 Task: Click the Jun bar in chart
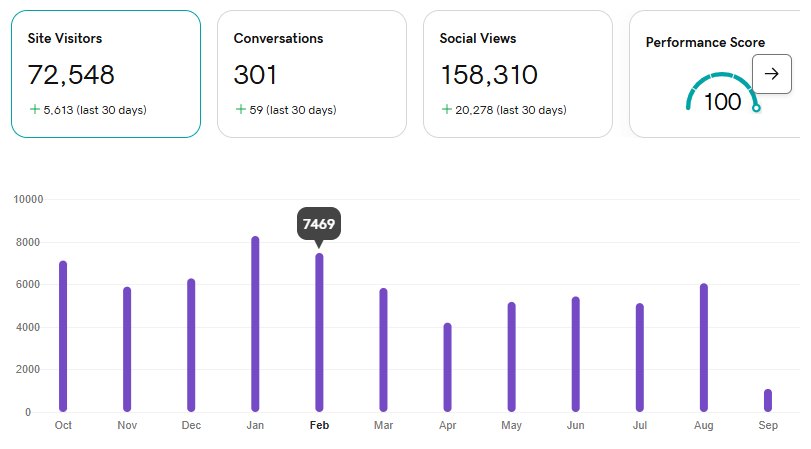575,354
